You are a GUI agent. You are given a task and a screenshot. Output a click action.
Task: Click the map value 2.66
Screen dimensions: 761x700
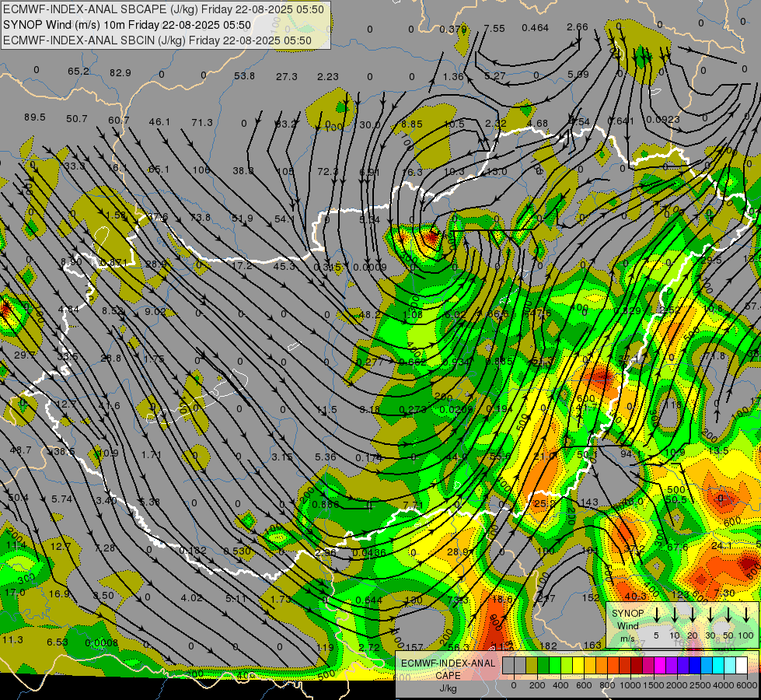pyautogui.click(x=578, y=26)
